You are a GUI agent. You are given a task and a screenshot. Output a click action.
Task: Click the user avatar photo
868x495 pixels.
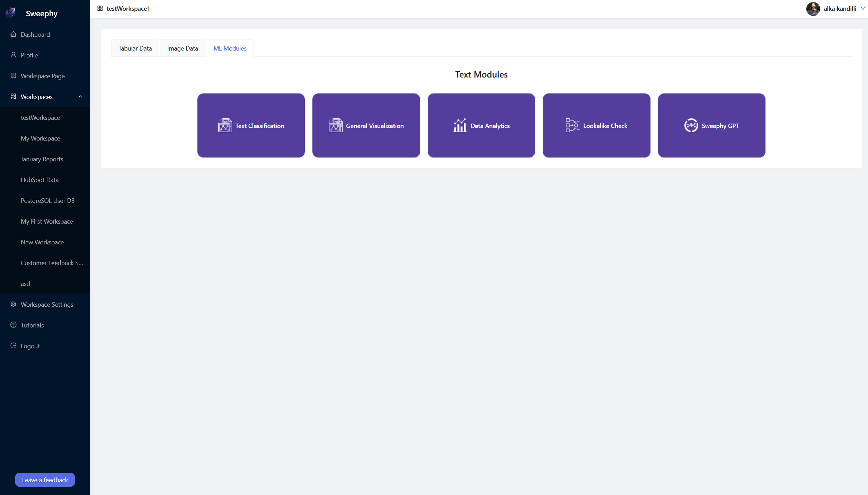tap(813, 9)
